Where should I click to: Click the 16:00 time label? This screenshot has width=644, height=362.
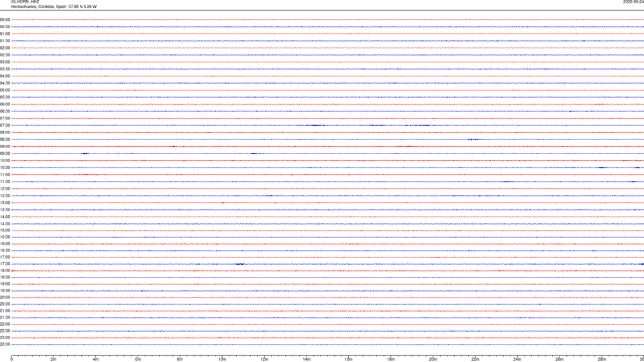pyautogui.click(x=5, y=244)
